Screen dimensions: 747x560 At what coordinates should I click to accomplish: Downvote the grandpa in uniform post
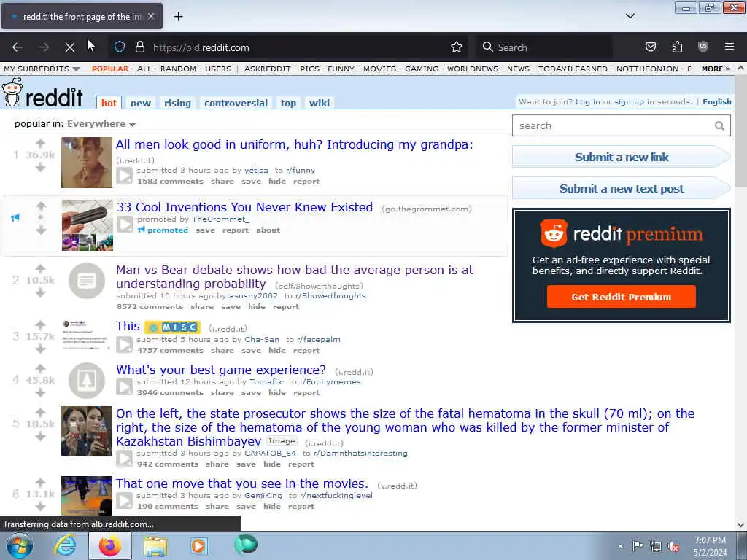coord(41,167)
